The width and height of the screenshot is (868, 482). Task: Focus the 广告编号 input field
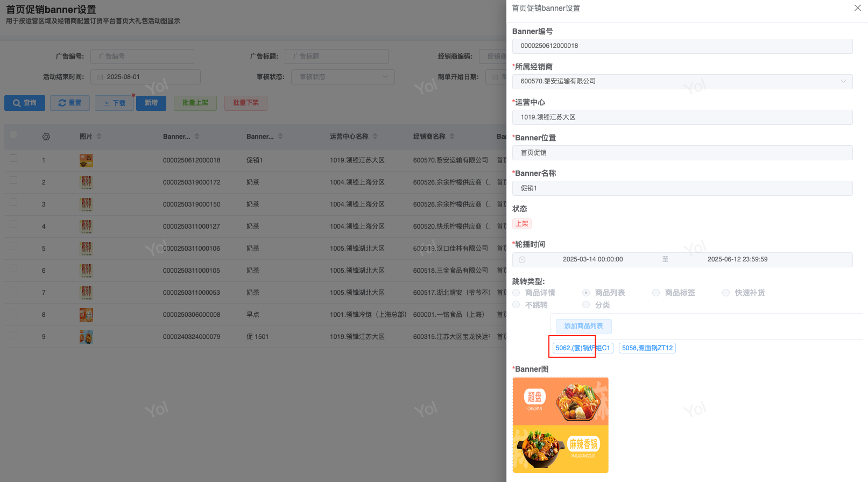point(142,56)
